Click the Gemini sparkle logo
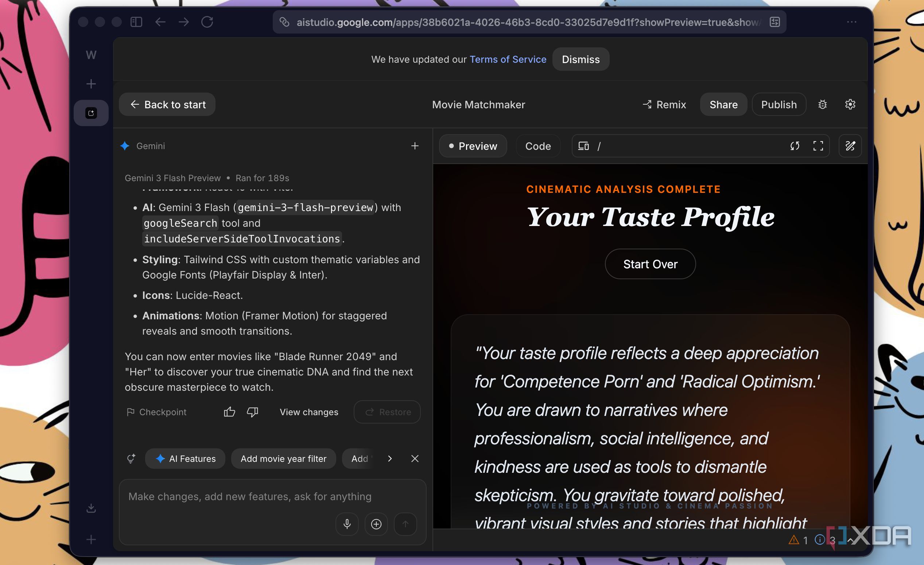 point(125,146)
